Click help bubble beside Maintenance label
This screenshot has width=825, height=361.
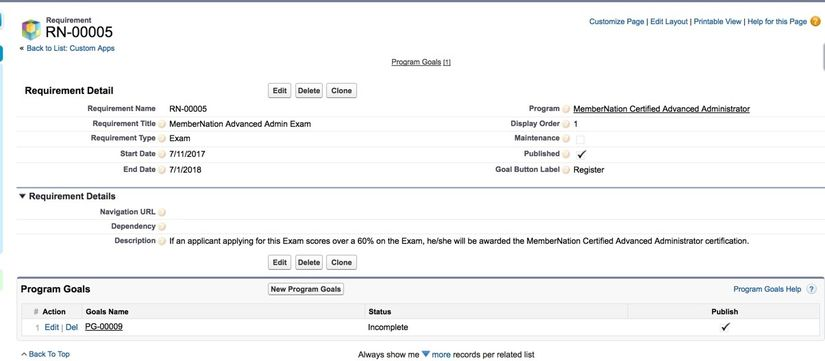click(x=566, y=138)
